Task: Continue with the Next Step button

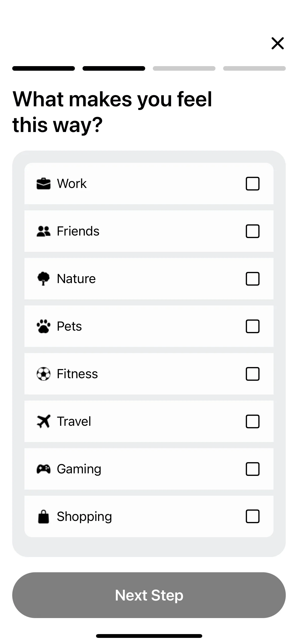Action: (149, 595)
